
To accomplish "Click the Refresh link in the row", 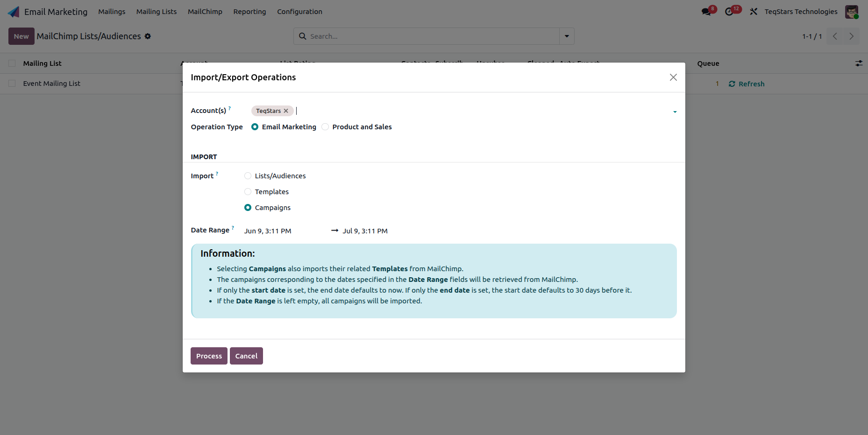I will pyautogui.click(x=747, y=84).
